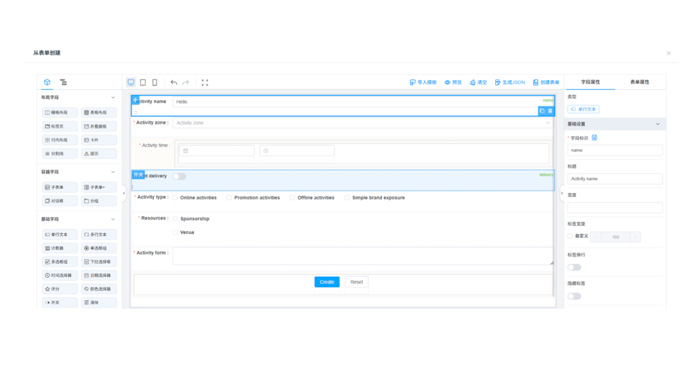Select the Sponsorship radio option
This screenshot has height=388, width=690.
pos(176,219)
